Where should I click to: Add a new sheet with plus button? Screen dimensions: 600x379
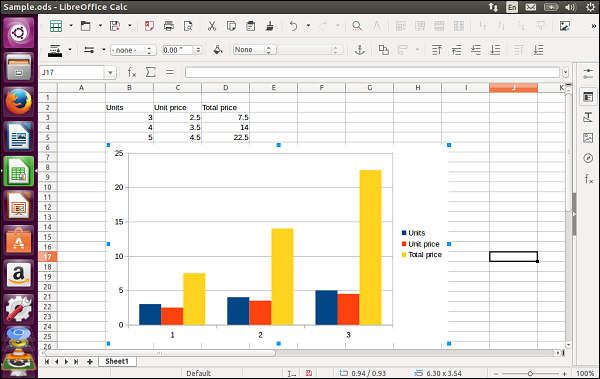click(x=90, y=362)
